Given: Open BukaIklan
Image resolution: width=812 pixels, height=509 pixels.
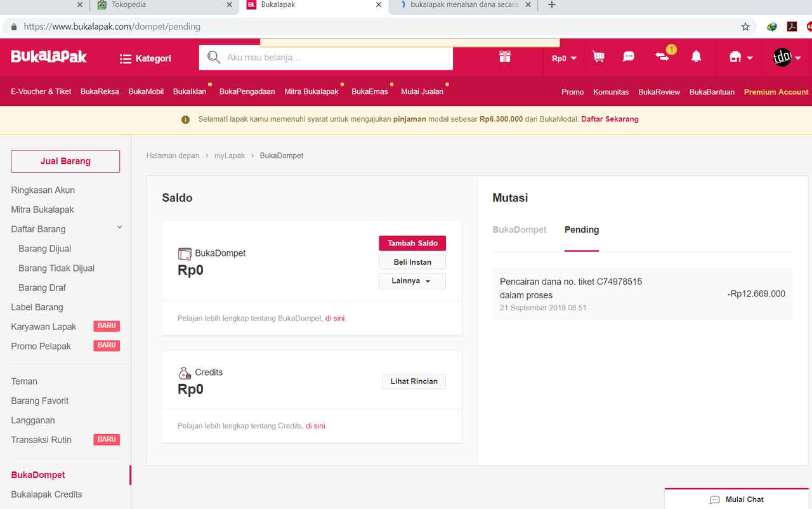Looking at the screenshot, I should tap(190, 91).
